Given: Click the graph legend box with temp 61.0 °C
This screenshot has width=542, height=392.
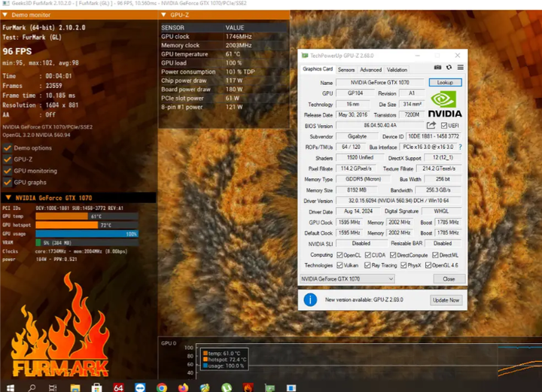Looking at the screenshot, I should click(224, 359).
